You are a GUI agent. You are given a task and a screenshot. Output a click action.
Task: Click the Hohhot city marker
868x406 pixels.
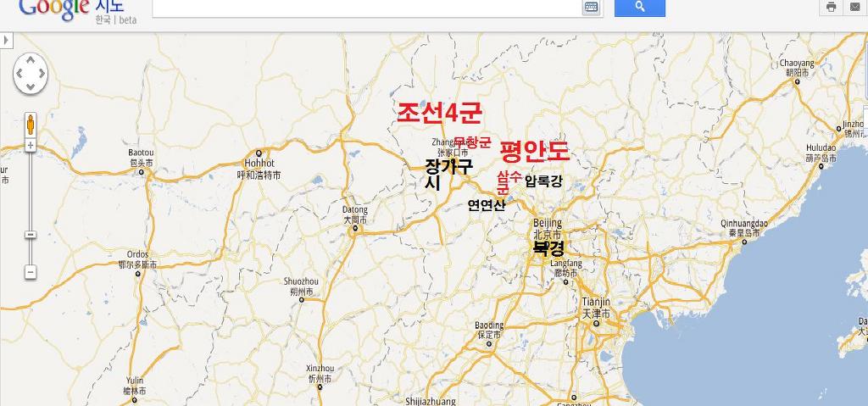259,153
